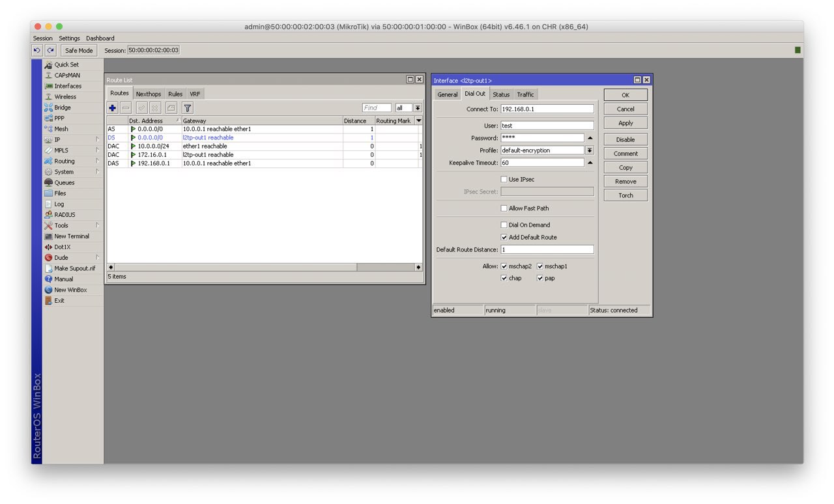Collapse the Password field arrow
This screenshot has height=504, width=834.
coord(590,138)
